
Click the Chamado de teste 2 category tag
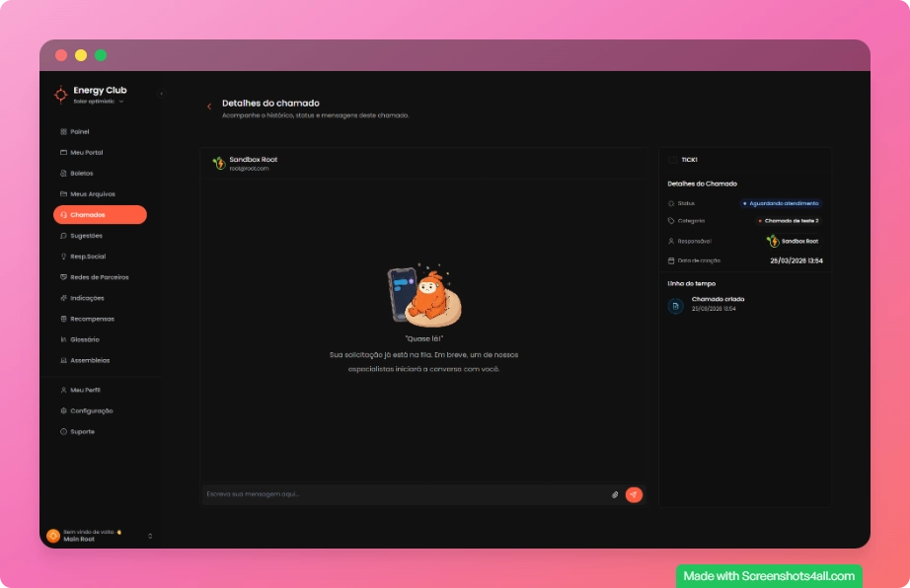(x=789, y=221)
